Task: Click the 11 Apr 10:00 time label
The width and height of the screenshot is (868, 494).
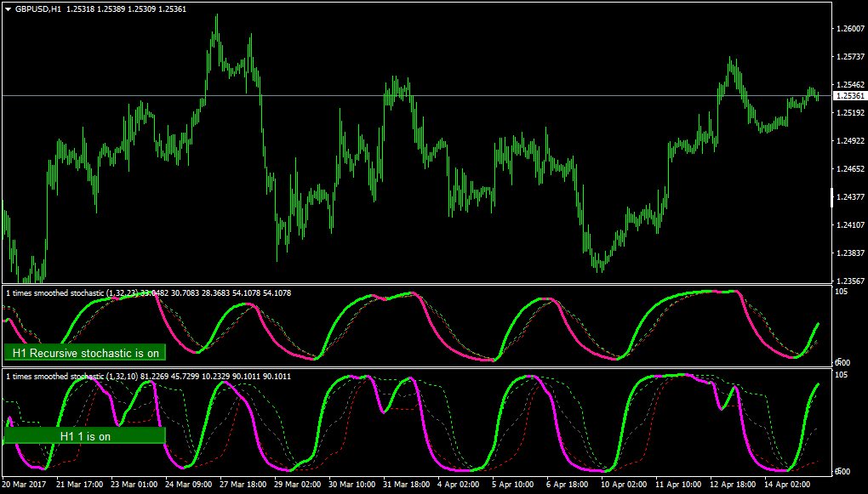Action: click(677, 484)
